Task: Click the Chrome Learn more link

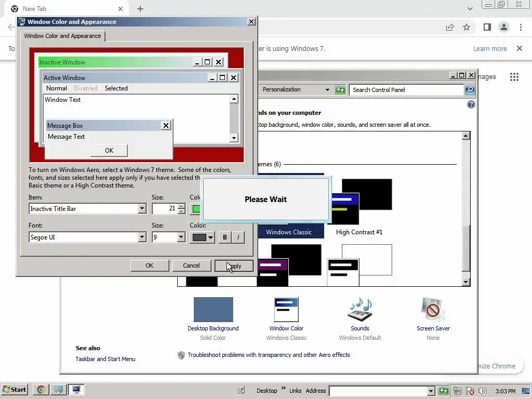Action: point(490,48)
